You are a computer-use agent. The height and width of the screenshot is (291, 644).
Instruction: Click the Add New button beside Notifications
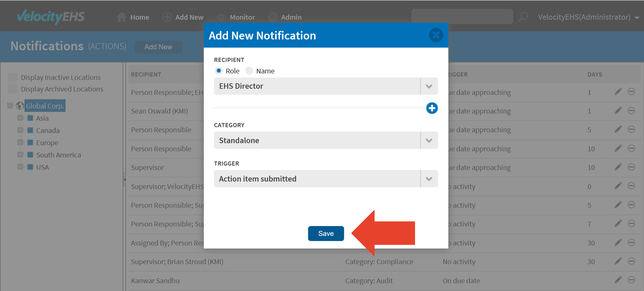tap(158, 47)
